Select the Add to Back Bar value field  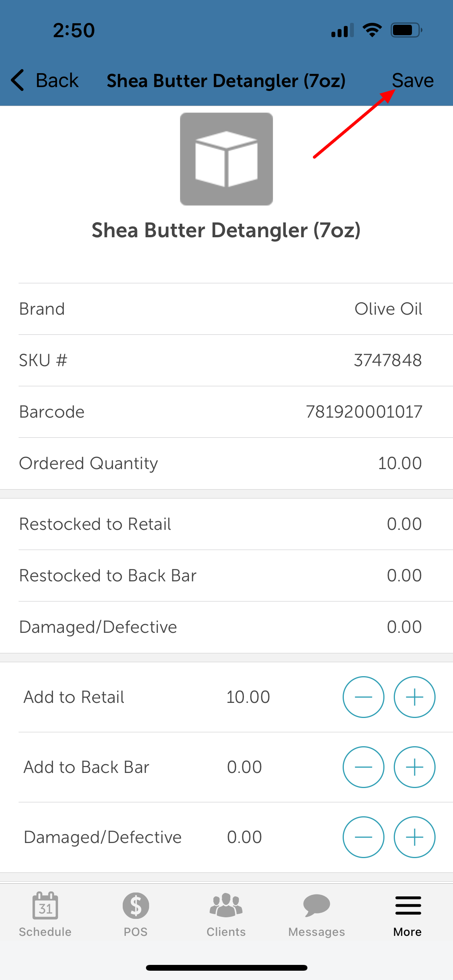[x=245, y=767]
